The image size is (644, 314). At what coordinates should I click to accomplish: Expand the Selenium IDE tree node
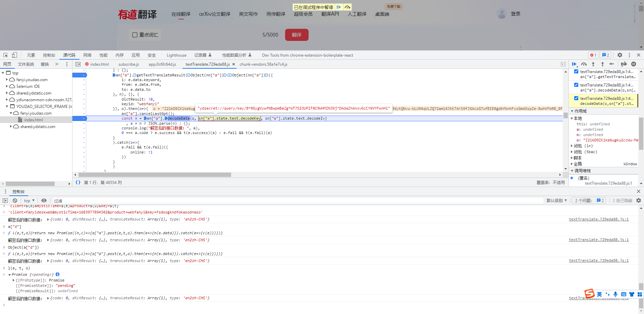(7, 86)
